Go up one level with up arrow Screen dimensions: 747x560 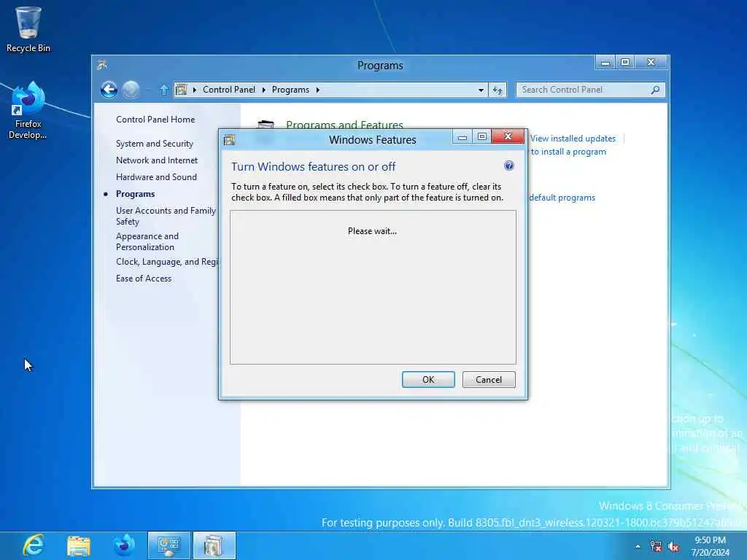point(164,90)
